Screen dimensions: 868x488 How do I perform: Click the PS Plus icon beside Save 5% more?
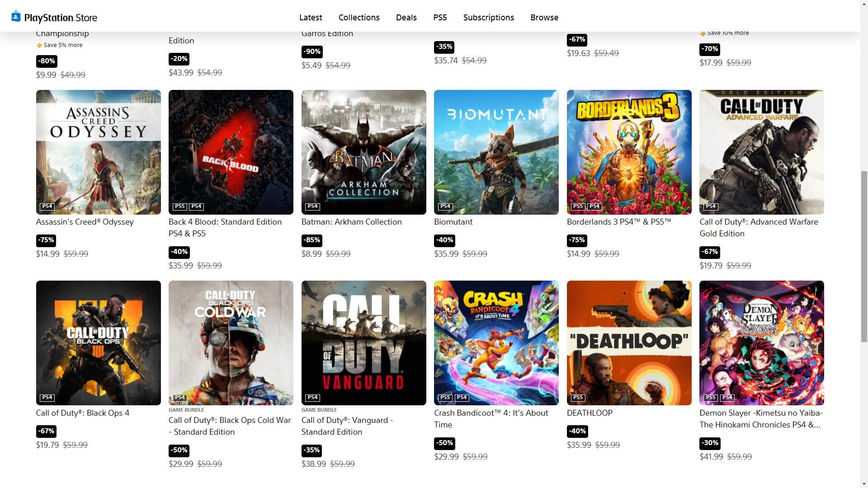(39, 45)
